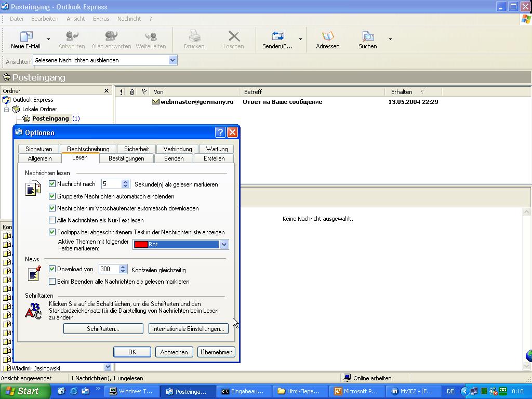The height and width of the screenshot is (399, 532).
Task: Click the DE language indicator
Action: [x=450, y=391]
